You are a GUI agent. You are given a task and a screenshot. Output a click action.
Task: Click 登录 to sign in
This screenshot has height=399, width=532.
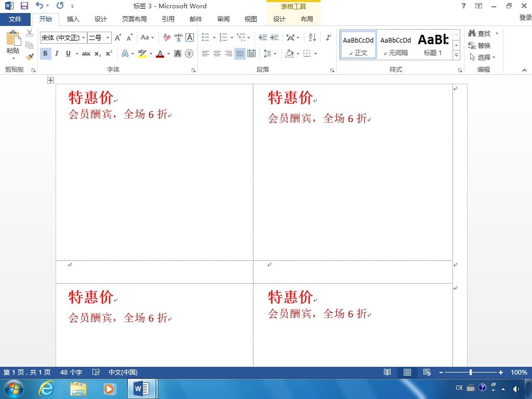tap(525, 17)
